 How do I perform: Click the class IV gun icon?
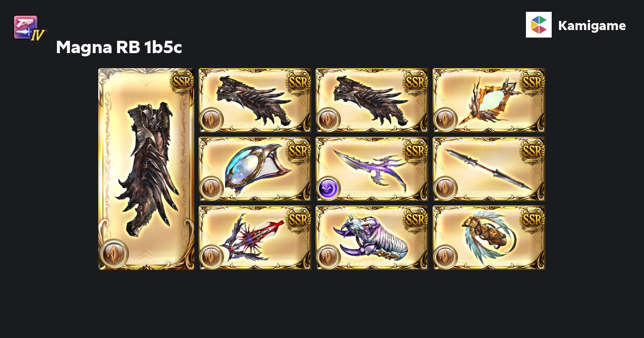[x=29, y=28]
